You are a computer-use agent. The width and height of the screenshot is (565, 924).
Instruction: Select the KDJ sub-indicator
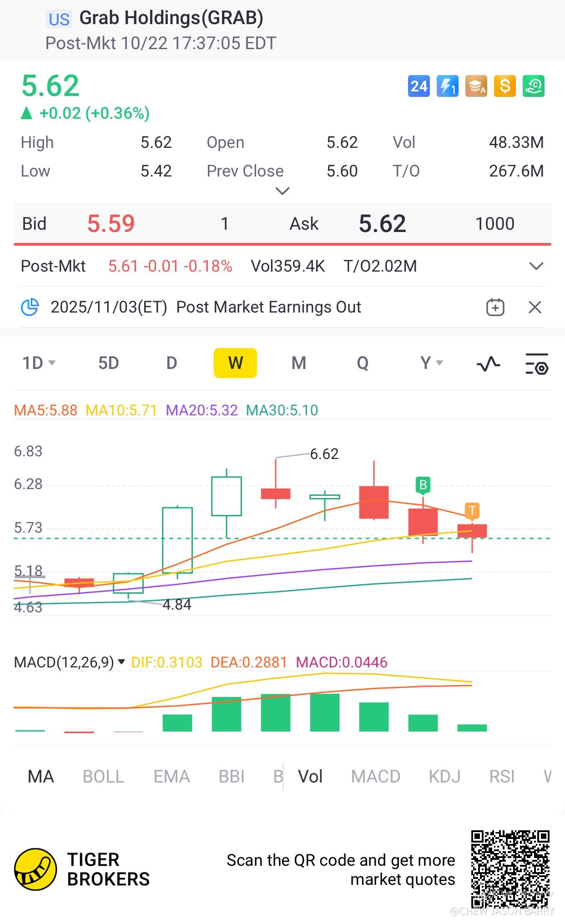[444, 777]
